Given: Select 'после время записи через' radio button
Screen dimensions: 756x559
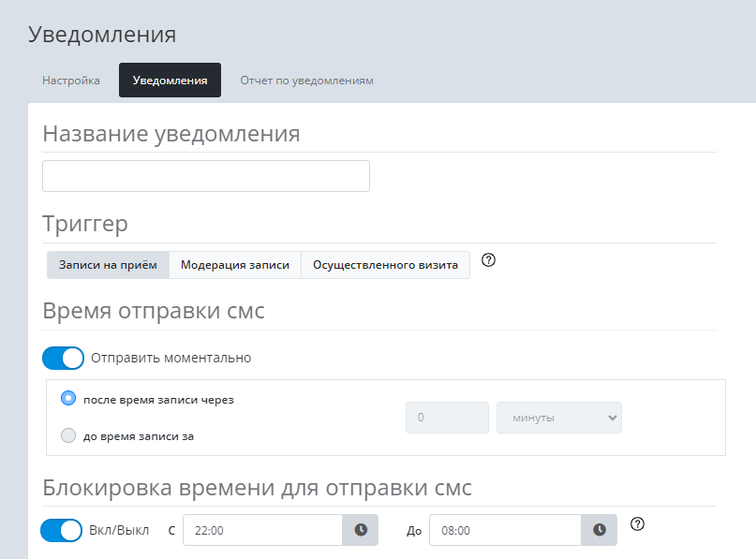Looking at the screenshot, I should click(x=67, y=398).
